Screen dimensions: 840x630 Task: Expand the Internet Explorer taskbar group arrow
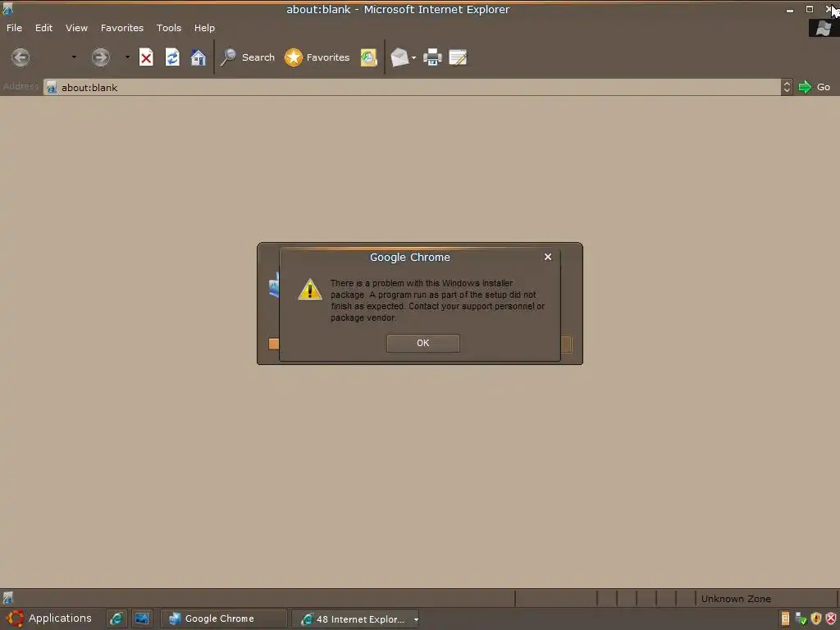click(416, 620)
